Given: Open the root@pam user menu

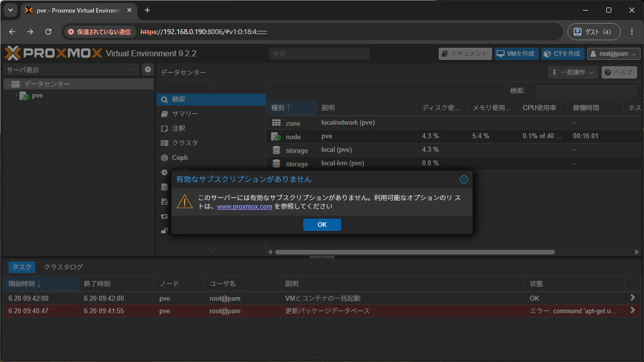Looking at the screenshot, I should [x=613, y=54].
